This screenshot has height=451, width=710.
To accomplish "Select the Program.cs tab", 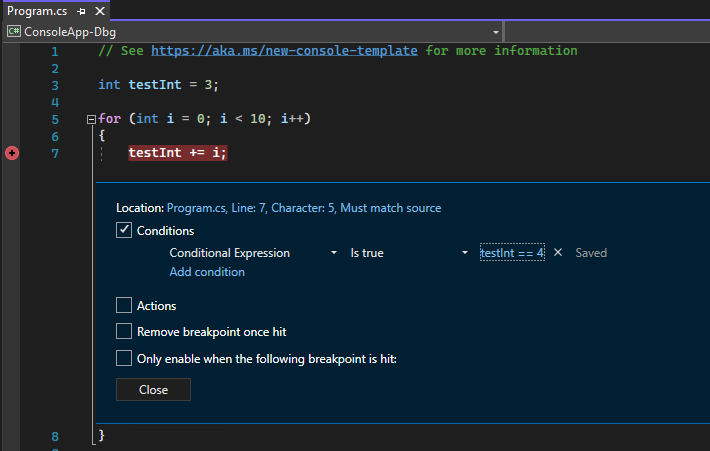I will click(35, 10).
